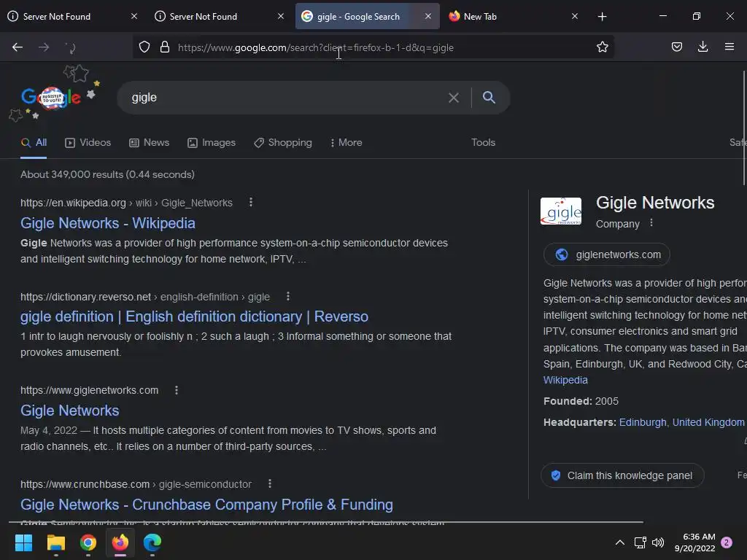
Task: Save page to Pocket
Action: pos(676,47)
